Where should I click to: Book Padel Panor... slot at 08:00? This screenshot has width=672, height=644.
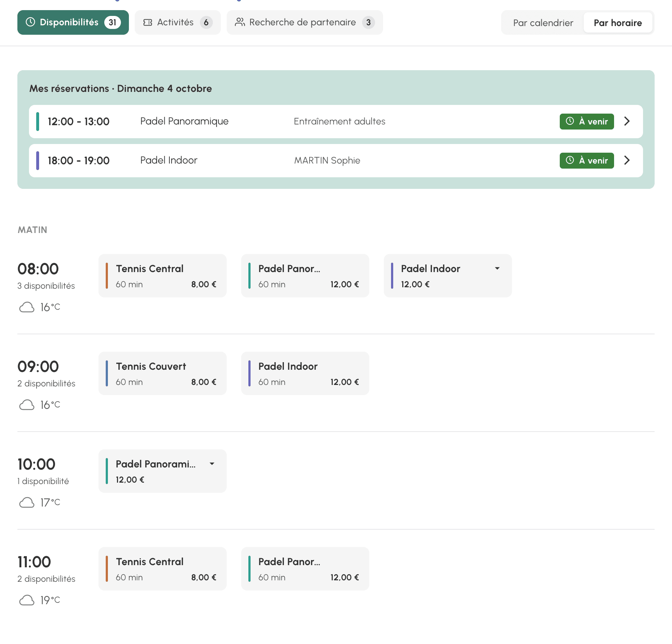pos(305,276)
